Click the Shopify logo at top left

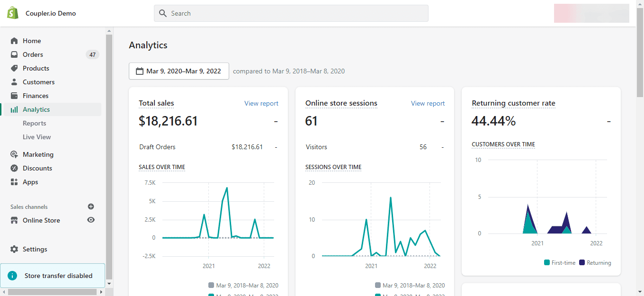(x=12, y=13)
